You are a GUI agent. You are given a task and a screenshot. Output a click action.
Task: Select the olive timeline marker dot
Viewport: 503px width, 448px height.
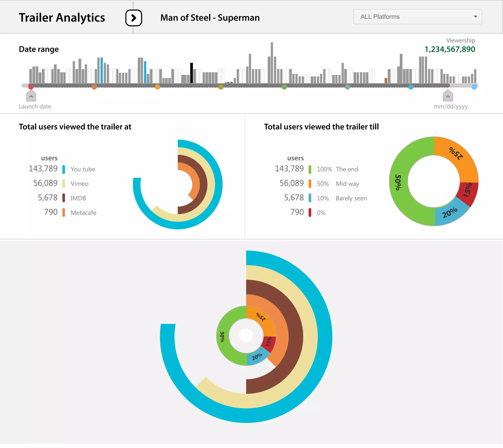pos(221,87)
